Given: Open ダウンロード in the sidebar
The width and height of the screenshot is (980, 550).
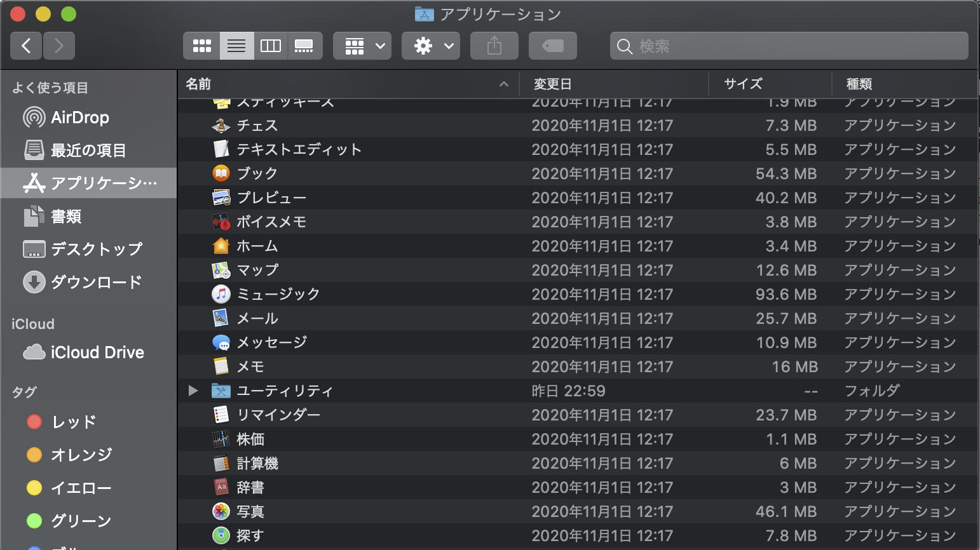Looking at the screenshot, I should pos(89,282).
